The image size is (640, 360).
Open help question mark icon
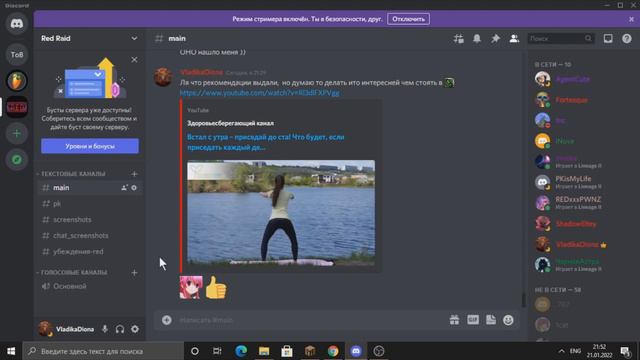click(627, 38)
